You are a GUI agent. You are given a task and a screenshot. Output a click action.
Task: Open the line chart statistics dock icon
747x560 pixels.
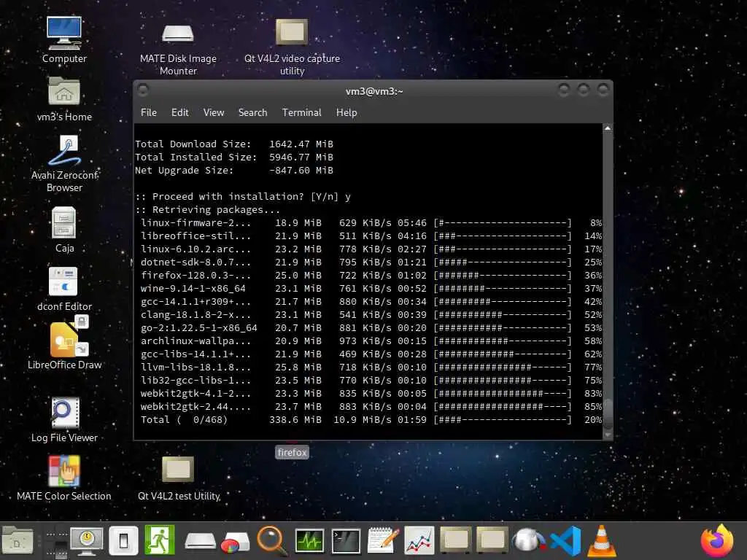click(419, 540)
